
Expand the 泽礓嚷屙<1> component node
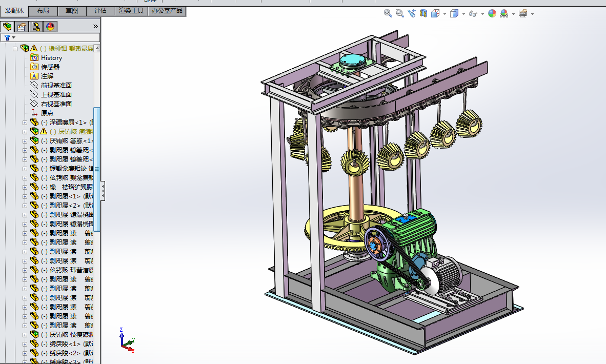point(25,123)
